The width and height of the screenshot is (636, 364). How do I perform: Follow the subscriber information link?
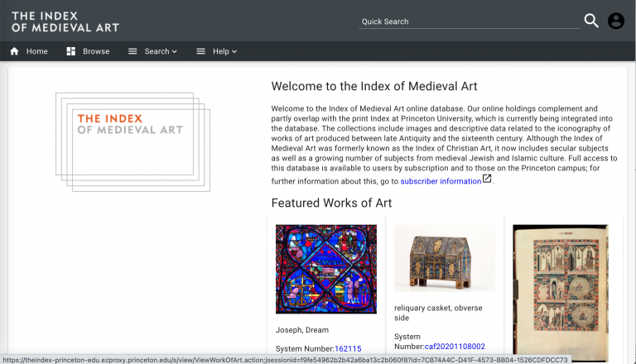pos(441,181)
